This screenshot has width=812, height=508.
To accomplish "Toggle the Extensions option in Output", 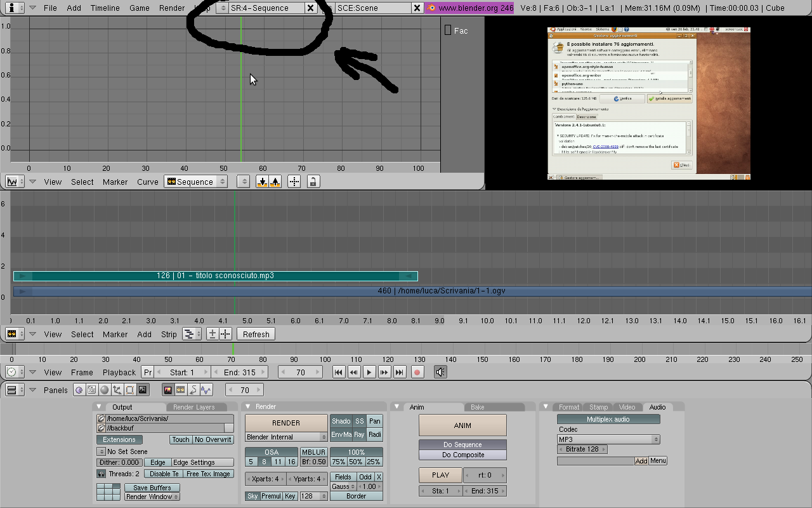I will [119, 439].
